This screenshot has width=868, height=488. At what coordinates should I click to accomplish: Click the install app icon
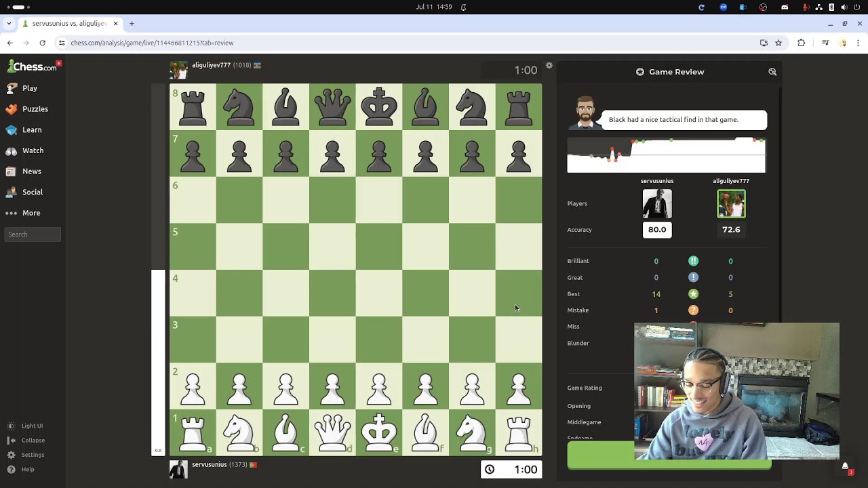tap(764, 43)
